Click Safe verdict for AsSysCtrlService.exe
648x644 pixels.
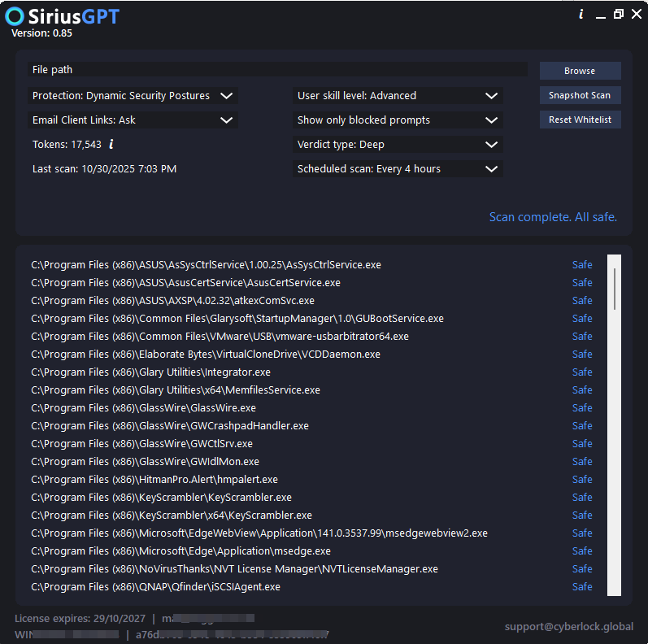pyautogui.click(x=582, y=264)
